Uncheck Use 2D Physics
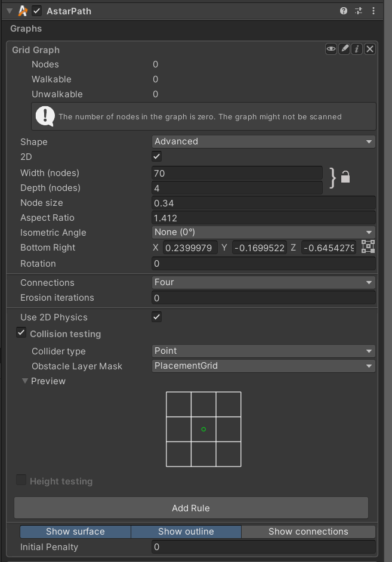Image resolution: width=392 pixels, height=562 pixels. pyautogui.click(x=156, y=317)
